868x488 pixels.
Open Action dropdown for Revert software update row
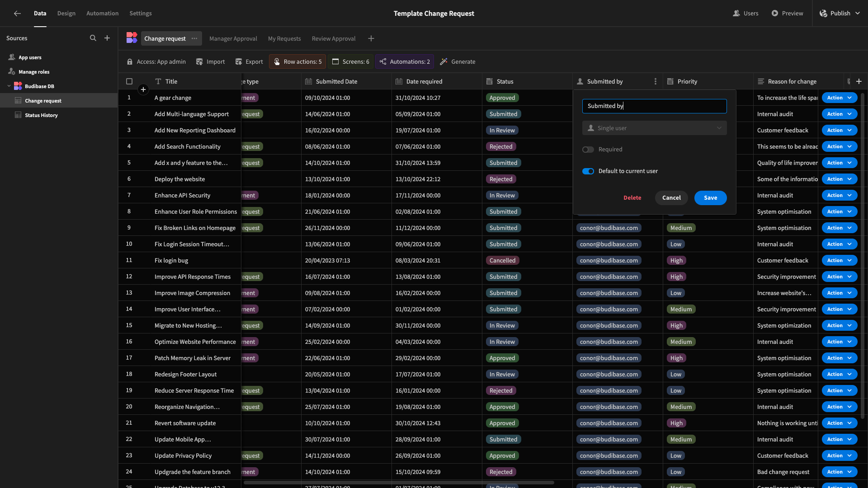point(840,423)
